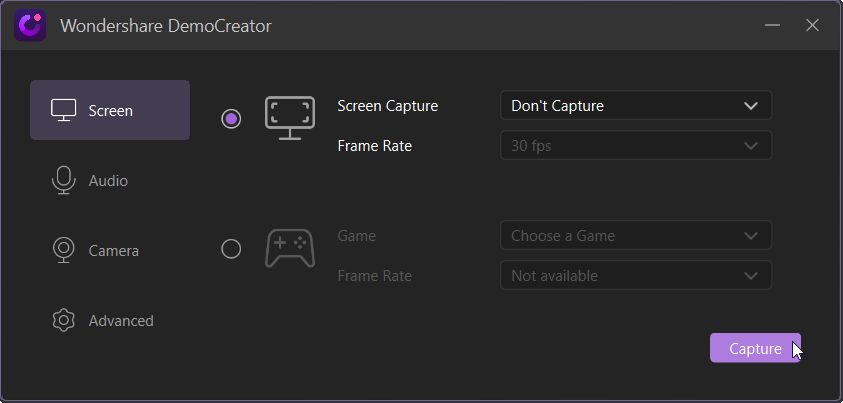The height and width of the screenshot is (403, 843).
Task: Expand the 30 fps frame rate dropdown
Action: 636,145
